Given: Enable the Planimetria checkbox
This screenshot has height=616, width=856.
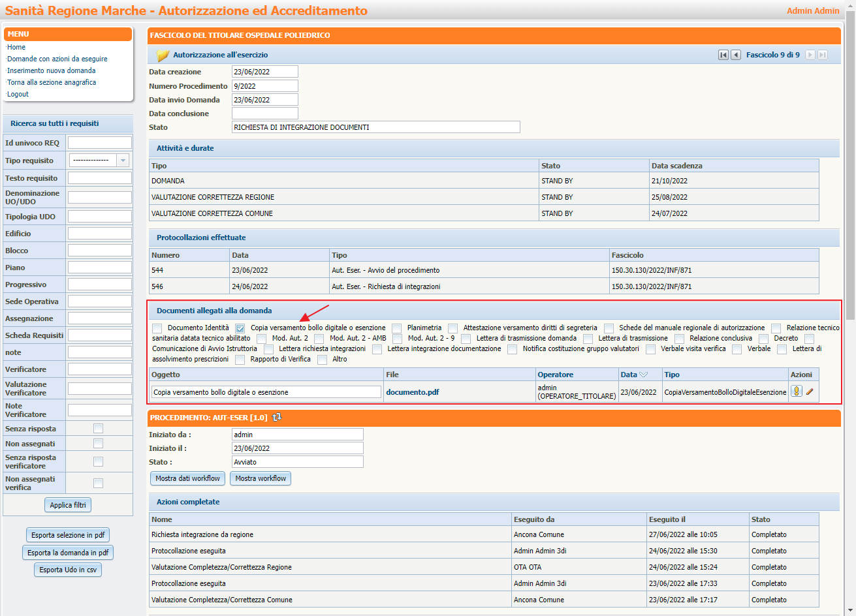Looking at the screenshot, I should coord(396,328).
